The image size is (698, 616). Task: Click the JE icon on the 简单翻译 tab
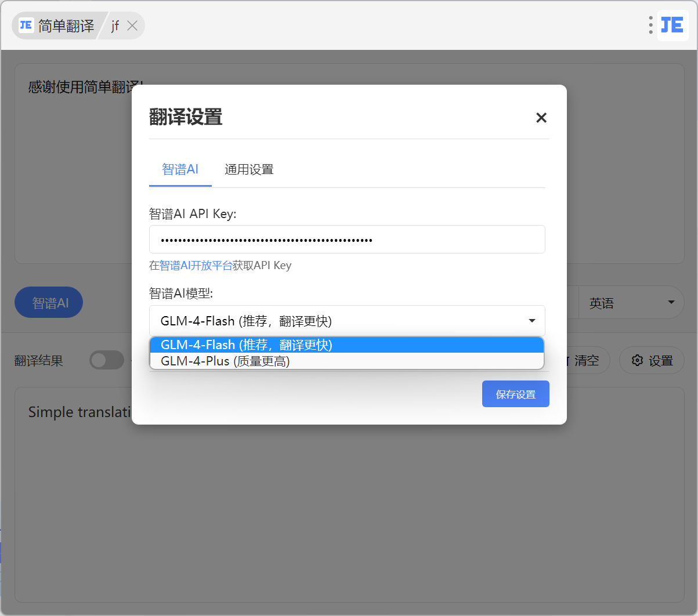(26, 26)
